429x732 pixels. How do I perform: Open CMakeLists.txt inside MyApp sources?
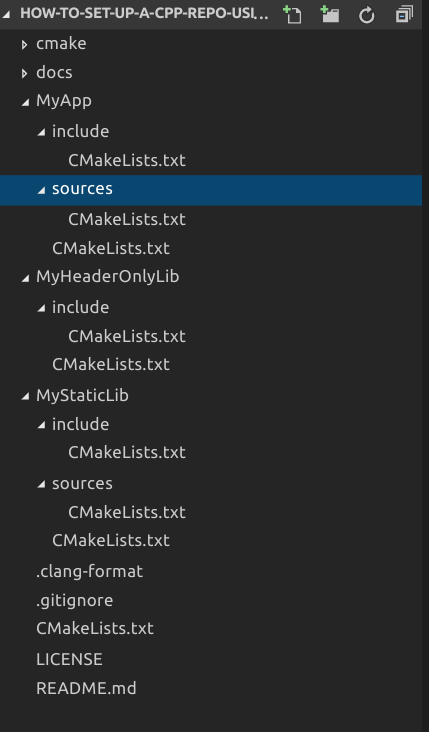[x=127, y=219]
